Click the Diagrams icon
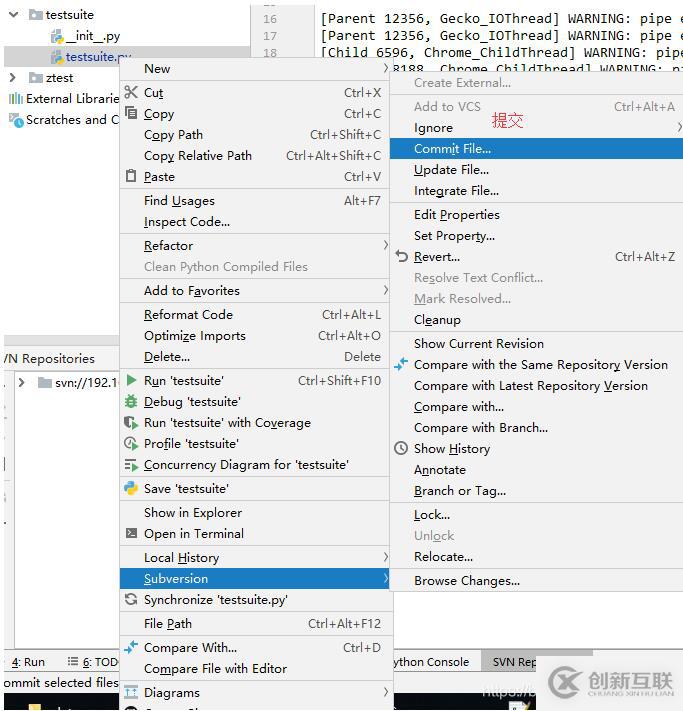683x711 pixels. [x=131, y=692]
